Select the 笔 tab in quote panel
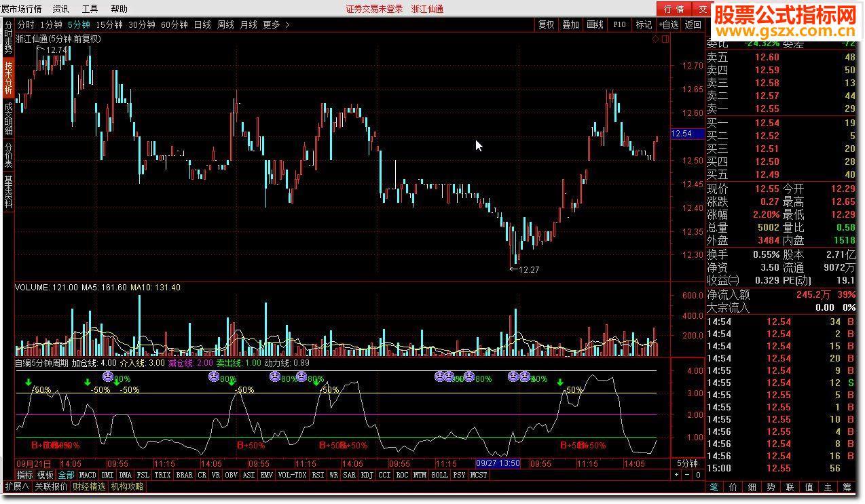 click(x=714, y=486)
